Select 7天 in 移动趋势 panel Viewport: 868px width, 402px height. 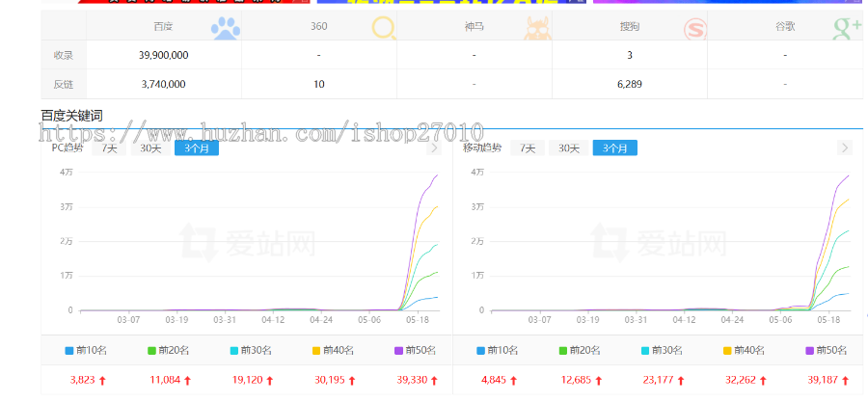(528, 148)
